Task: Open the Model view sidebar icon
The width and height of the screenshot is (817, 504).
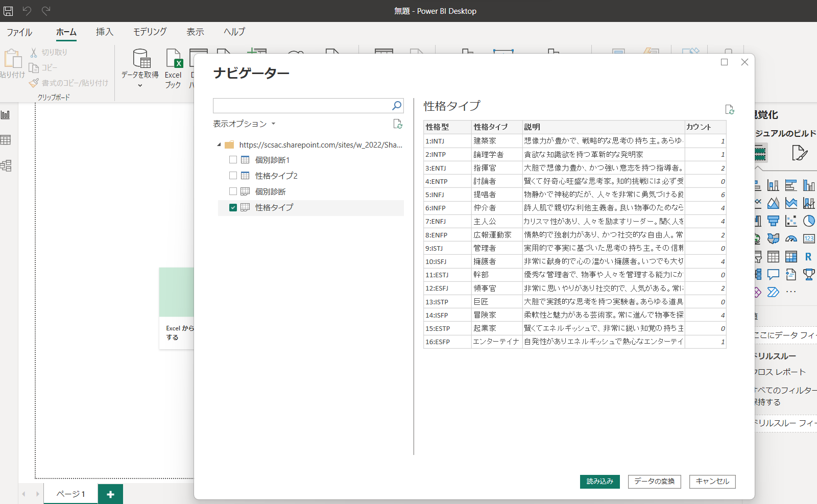Action: 6,165
